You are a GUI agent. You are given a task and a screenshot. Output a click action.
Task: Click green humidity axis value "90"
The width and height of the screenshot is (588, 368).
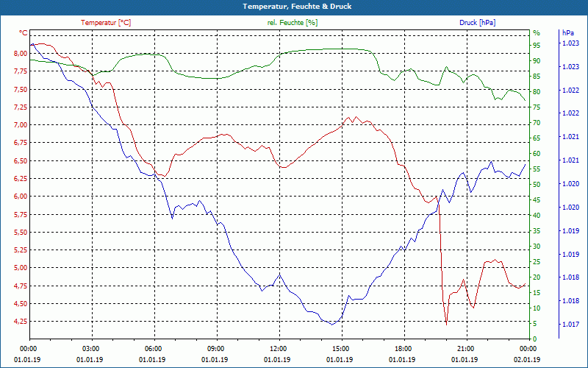click(x=537, y=61)
